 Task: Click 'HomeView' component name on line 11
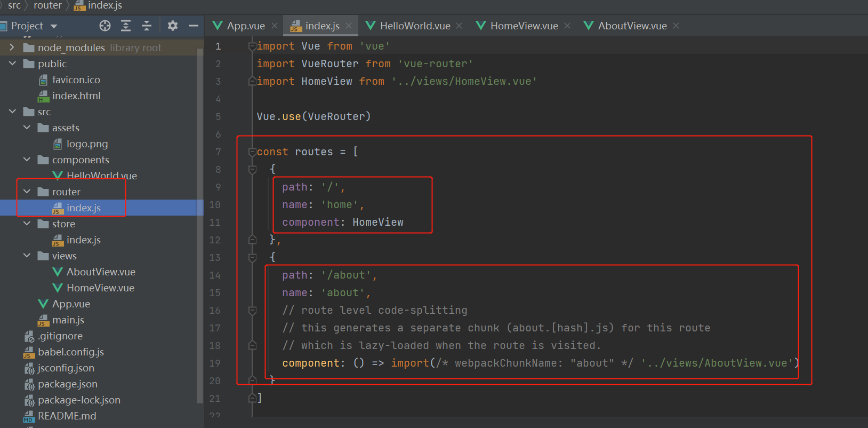(x=378, y=222)
